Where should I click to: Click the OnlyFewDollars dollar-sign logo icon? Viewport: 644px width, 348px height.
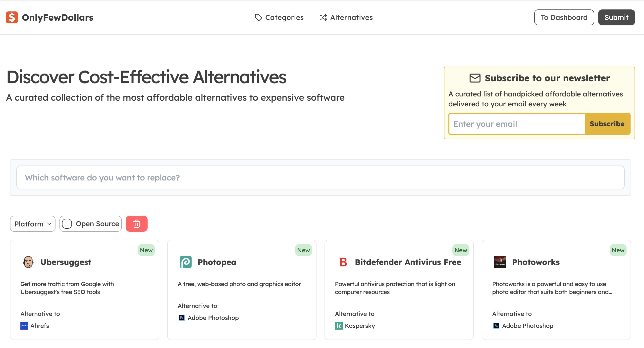(x=12, y=17)
